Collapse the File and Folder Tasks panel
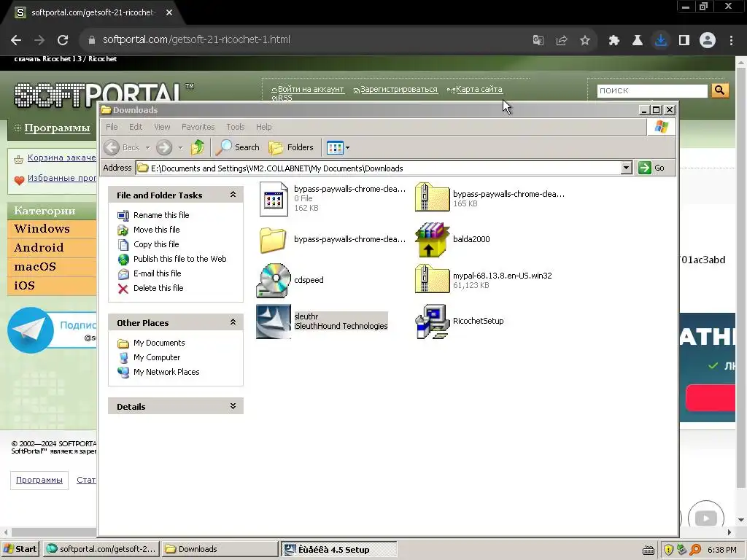The image size is (747, 560). coord(233,194)
